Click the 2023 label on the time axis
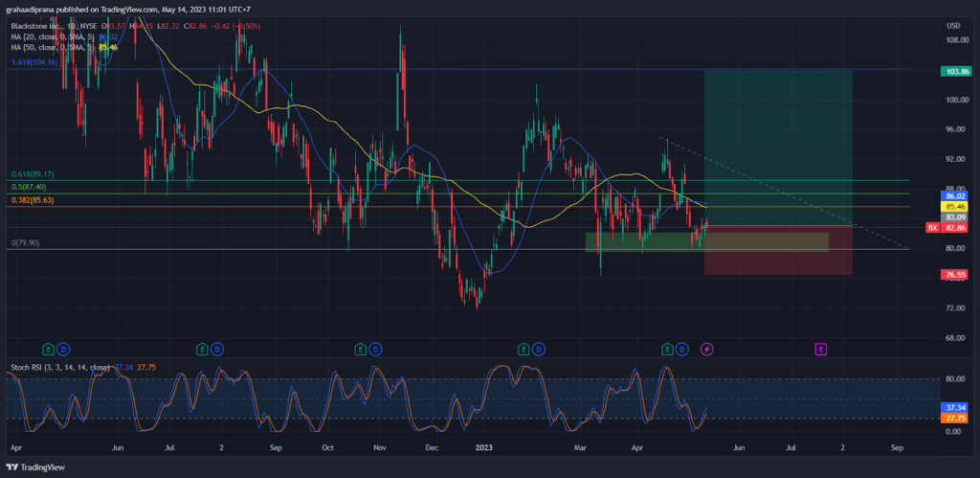The image size is (980, 478). [483, 448]
